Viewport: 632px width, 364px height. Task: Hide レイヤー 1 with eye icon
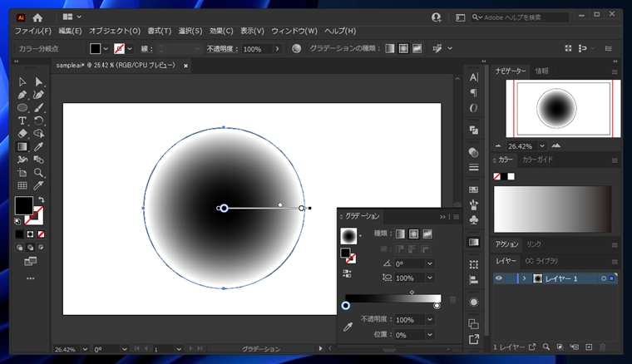point(499,278)
